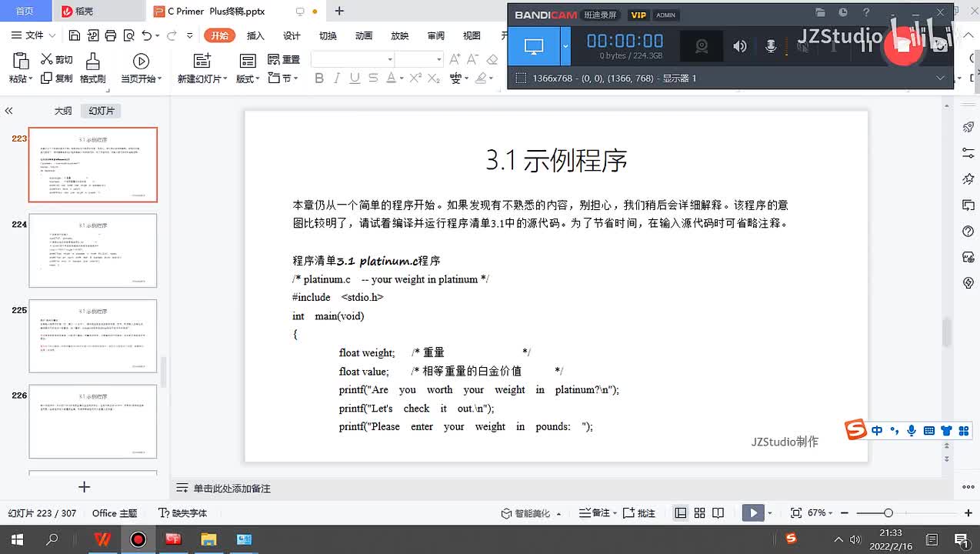Click the status bar slideshow play button
The height and width of the screenshot is (554, 980).
[x=753, y=513]
